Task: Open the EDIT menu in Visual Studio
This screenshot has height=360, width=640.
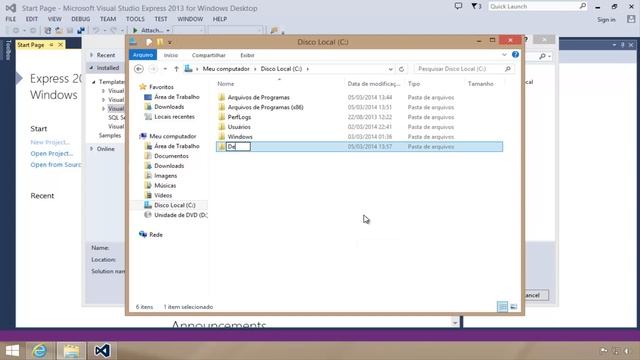Action: [x=31, y=19]
